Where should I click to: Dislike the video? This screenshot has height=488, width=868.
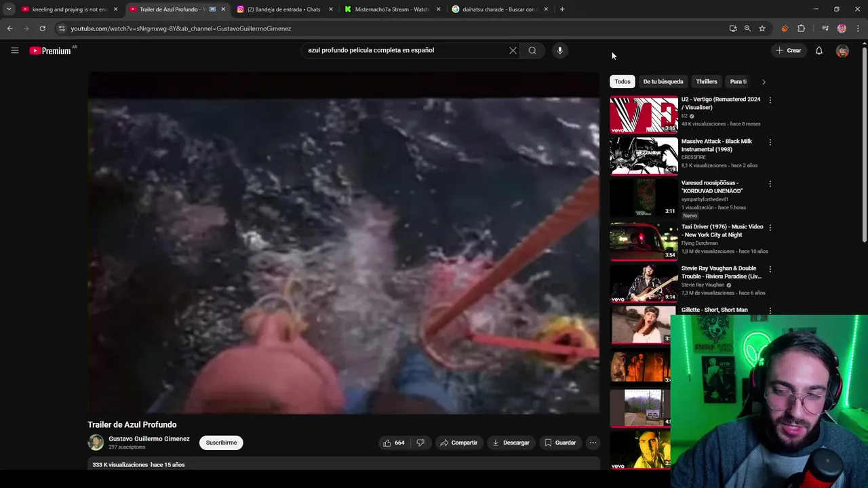point(420,443)
